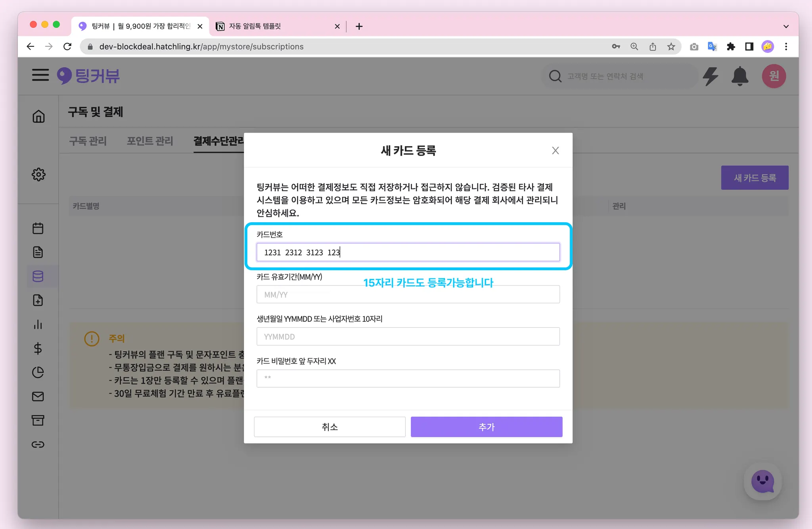The width and height of the screenshot is (812, 529).
Task: Click the YYMMDD birthdate field
Action: (x=408, y=337)
